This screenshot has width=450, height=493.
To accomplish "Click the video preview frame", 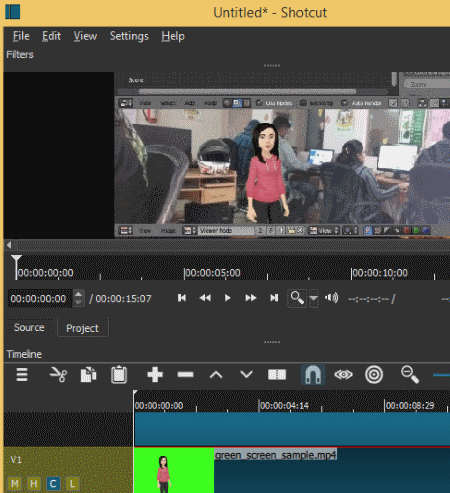I will (282, 155).
